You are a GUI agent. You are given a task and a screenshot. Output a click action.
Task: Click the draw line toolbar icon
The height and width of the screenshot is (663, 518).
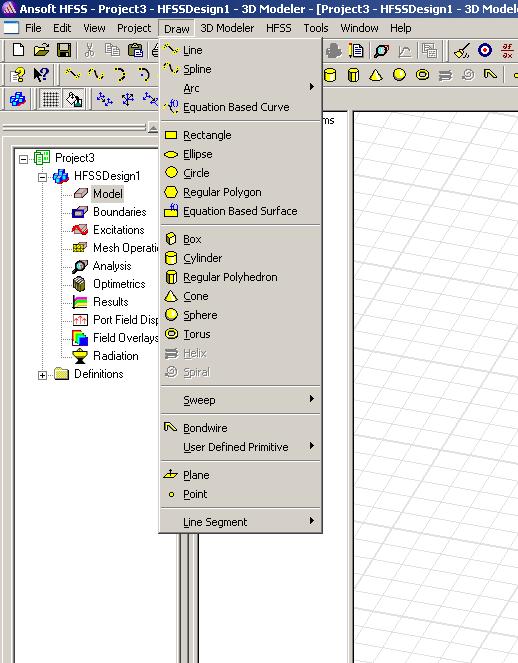pos(73,75)
